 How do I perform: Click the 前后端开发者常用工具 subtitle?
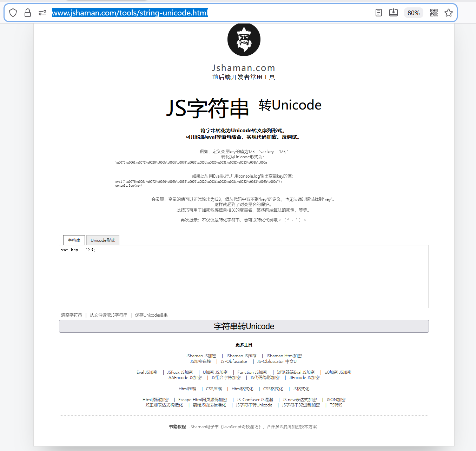[x=244, y=77]
